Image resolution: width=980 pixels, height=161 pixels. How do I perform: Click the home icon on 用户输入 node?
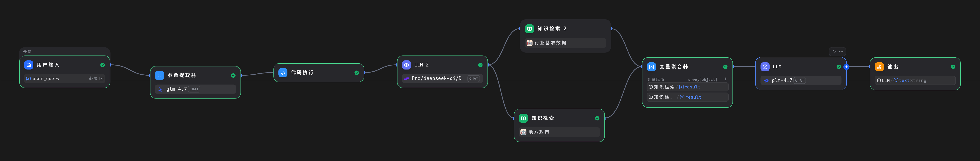pyautogui.click(x=29, y=65)
